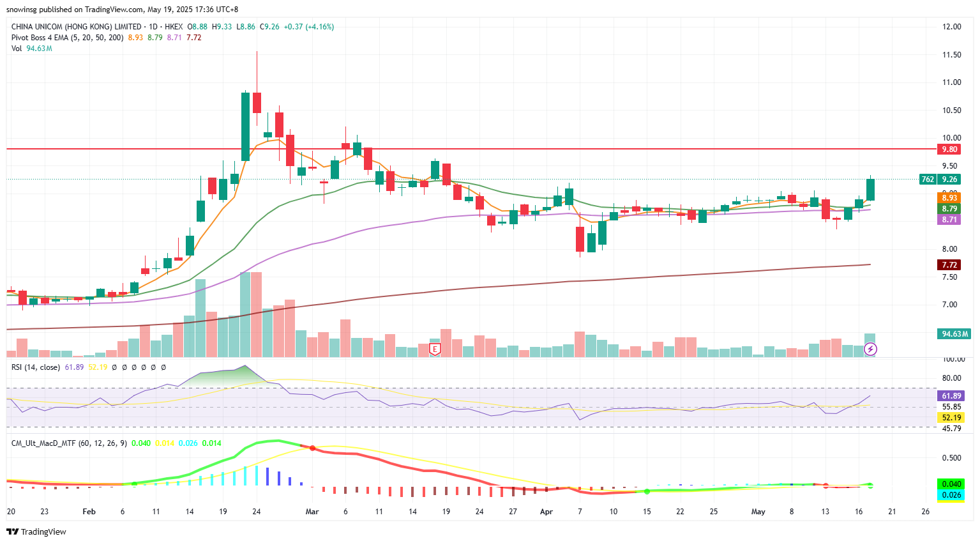Click the H9.33 high value
Image resolution: width=980 pixels, height=543 pixels.
pyautogui.click(x=222, y=27)
